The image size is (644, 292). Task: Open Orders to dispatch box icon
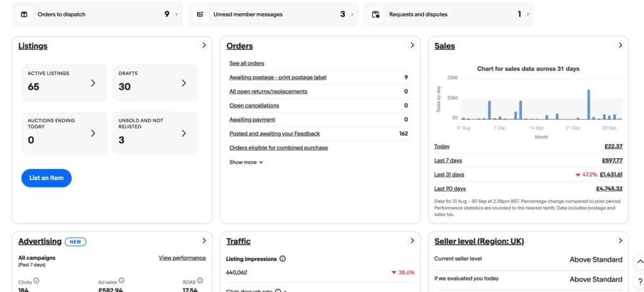point(25,14)
